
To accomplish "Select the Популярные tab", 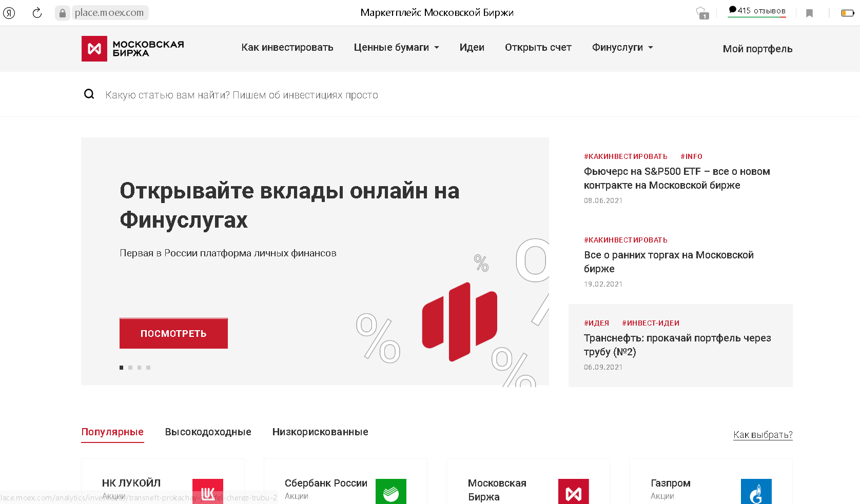I will (112, 432).
